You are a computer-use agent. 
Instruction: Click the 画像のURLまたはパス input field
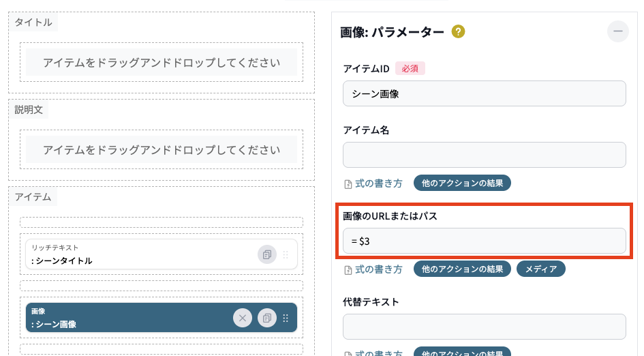pyautogui.click(x=484, y=241)
